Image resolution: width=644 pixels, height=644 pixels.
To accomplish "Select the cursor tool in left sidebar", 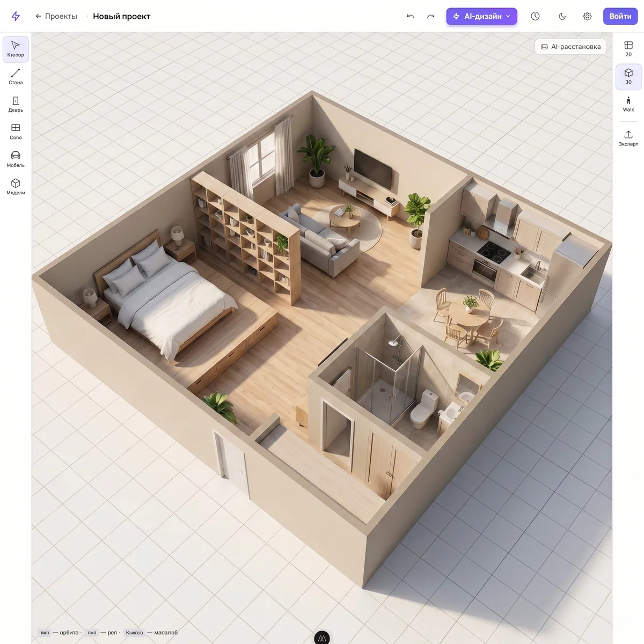I will coord(16,49).
